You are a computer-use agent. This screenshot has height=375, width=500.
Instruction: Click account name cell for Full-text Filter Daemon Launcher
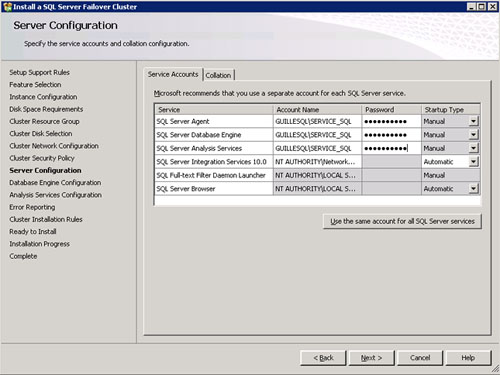[317, 175]
